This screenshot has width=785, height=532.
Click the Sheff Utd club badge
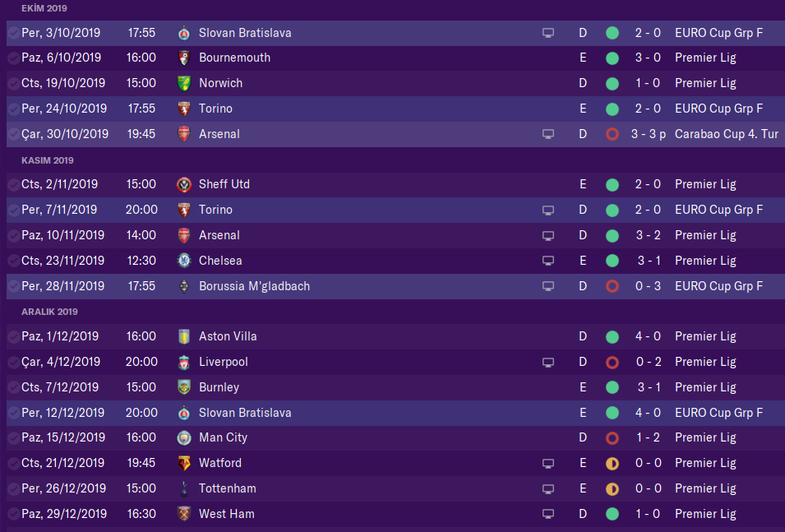point(184,185)
